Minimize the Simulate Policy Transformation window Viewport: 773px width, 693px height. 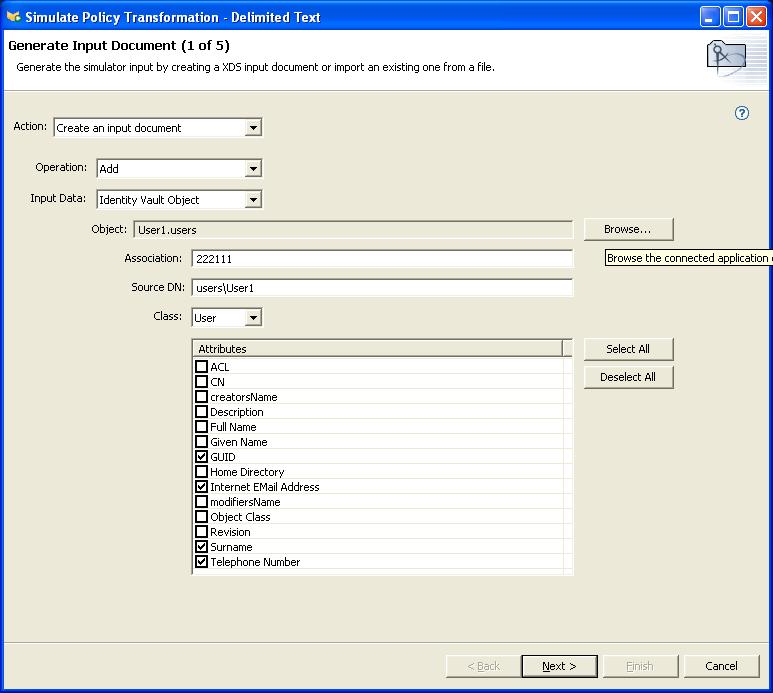(x=709, y=17)
